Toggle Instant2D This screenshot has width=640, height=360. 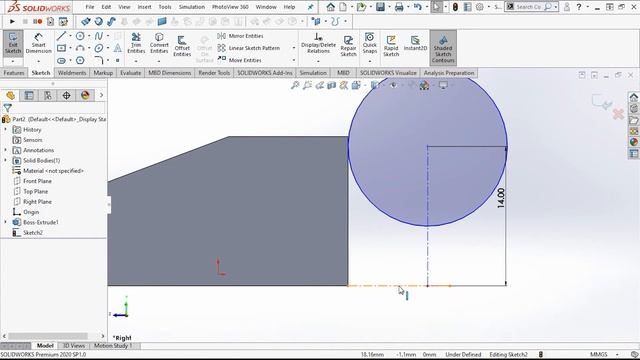pyautogui.click(x=415, y=43)
